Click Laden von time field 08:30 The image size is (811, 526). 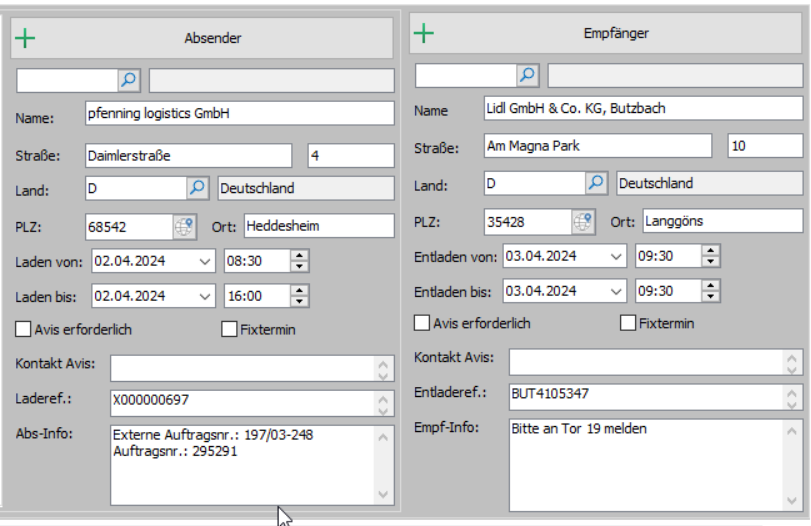pos(258,261)
